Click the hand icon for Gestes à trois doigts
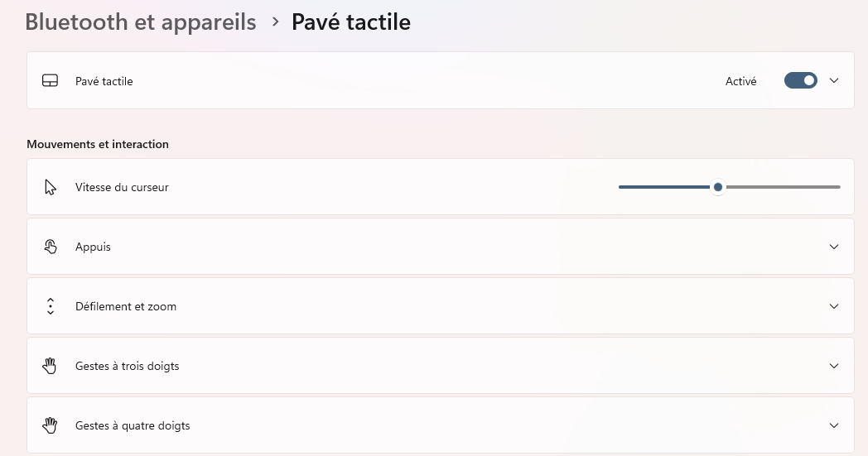 51,366
